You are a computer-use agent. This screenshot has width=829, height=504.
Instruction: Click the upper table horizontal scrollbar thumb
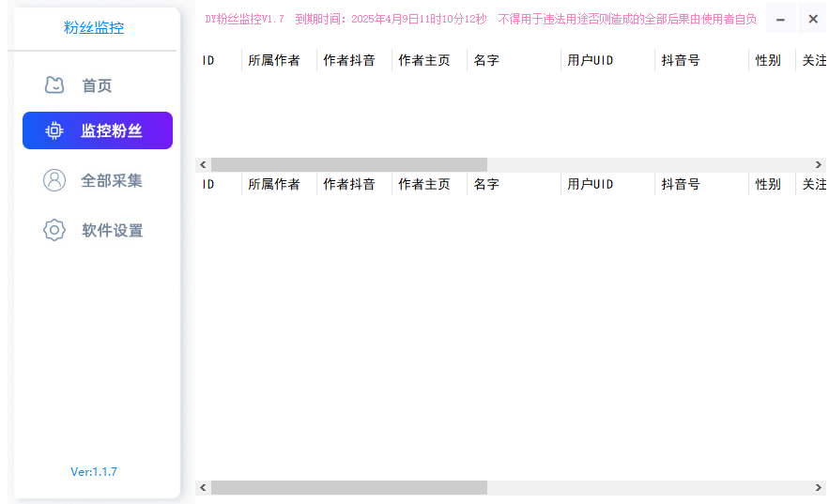[348, 164]
